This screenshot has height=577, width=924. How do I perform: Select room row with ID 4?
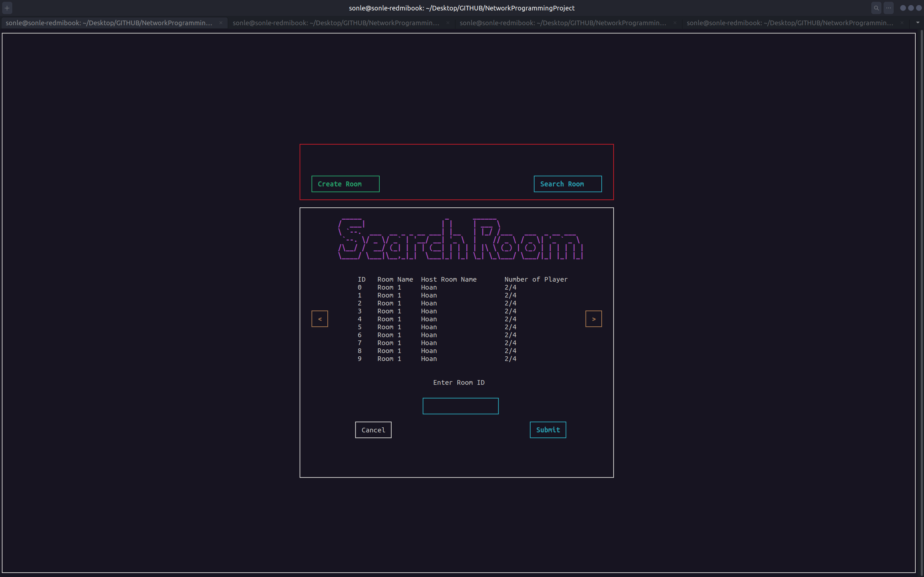click(389, 319)
